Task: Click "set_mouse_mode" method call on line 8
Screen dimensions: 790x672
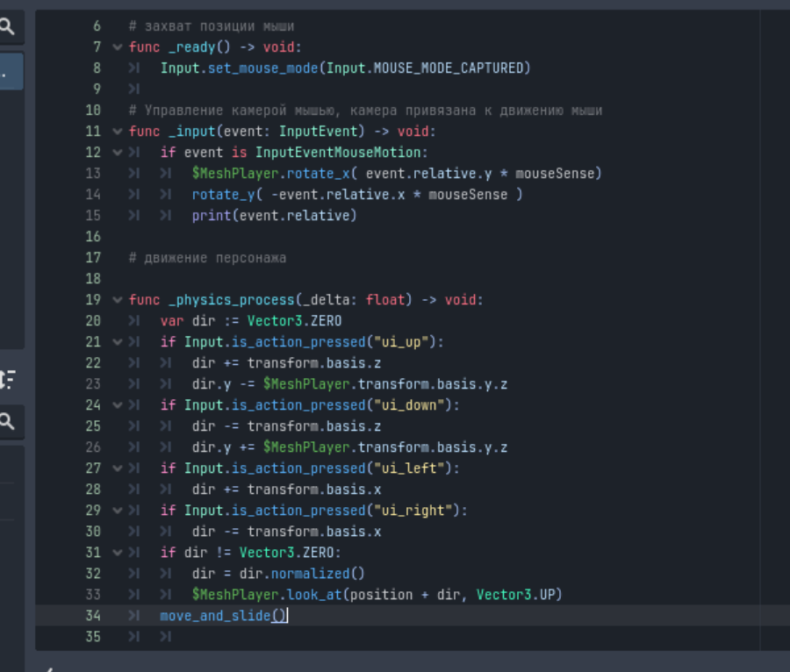Action: click(x=263, y=68)
